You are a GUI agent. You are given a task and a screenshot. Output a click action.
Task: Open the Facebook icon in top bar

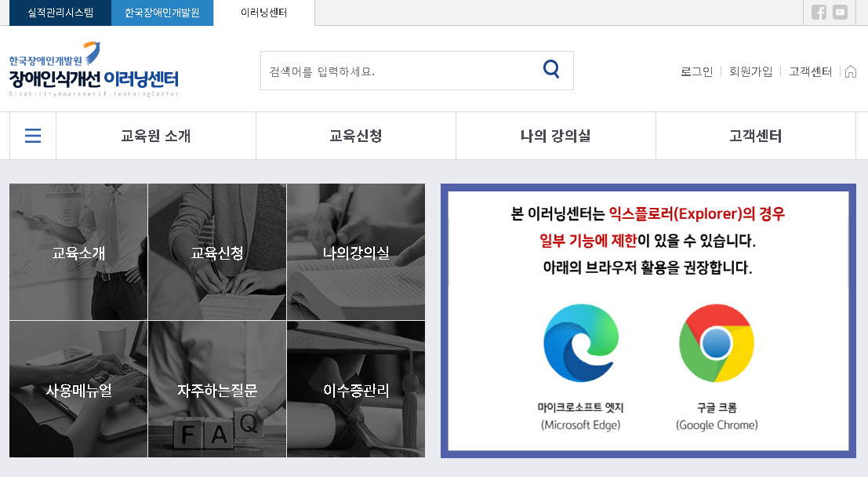pos(820,11)
